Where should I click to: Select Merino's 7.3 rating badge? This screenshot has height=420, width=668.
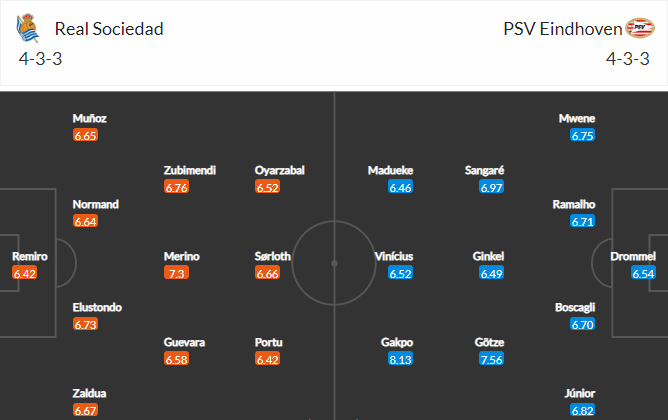tap(176, 273)
